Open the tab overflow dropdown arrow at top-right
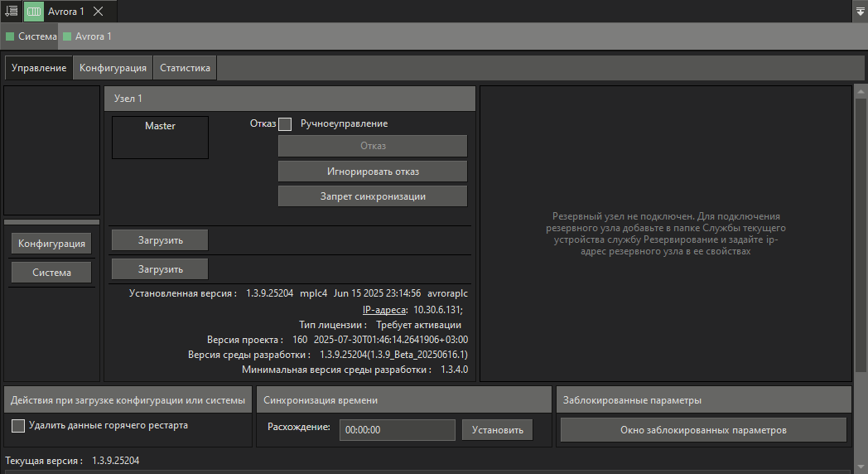This screenshot has height=474, width=868. [861, 11]
